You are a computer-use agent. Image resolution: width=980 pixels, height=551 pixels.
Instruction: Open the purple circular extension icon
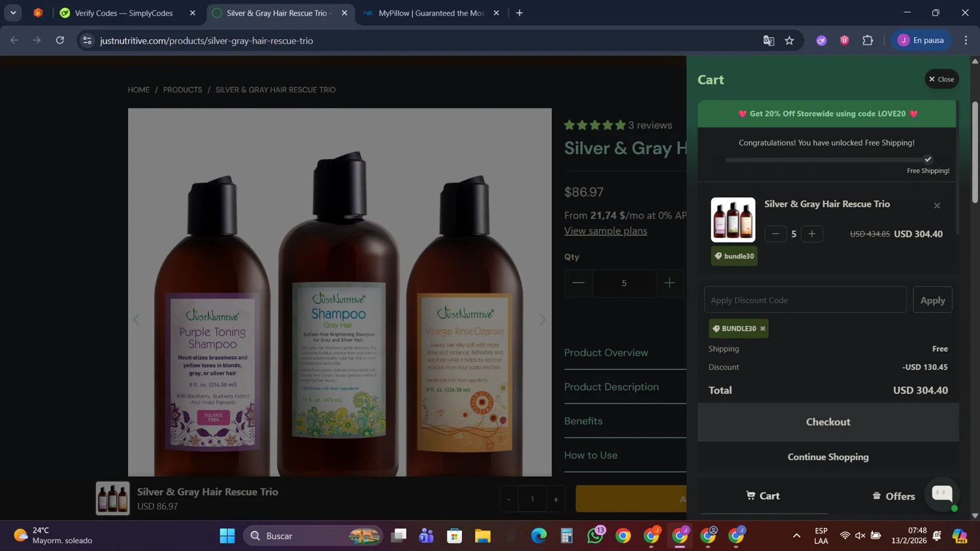(821, 40)
